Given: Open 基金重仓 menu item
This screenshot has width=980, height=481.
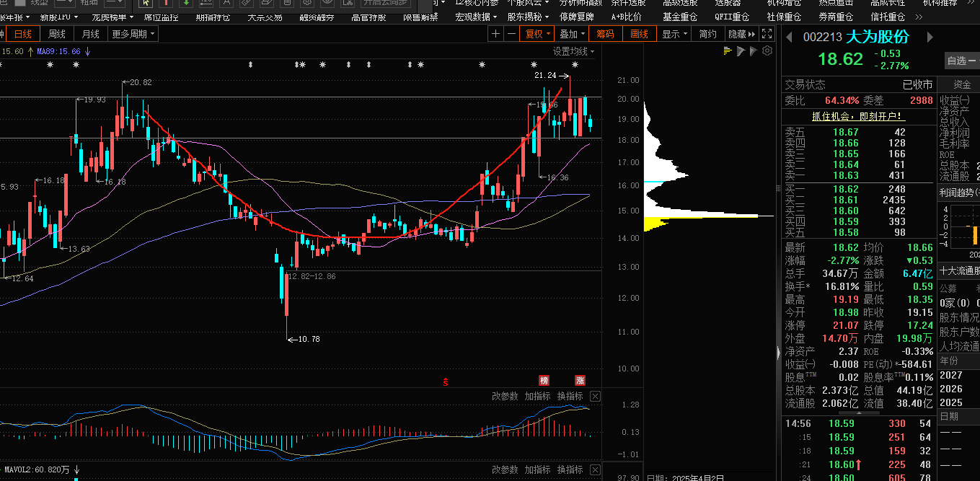Looking at the screenshot, I should point(680,17).
